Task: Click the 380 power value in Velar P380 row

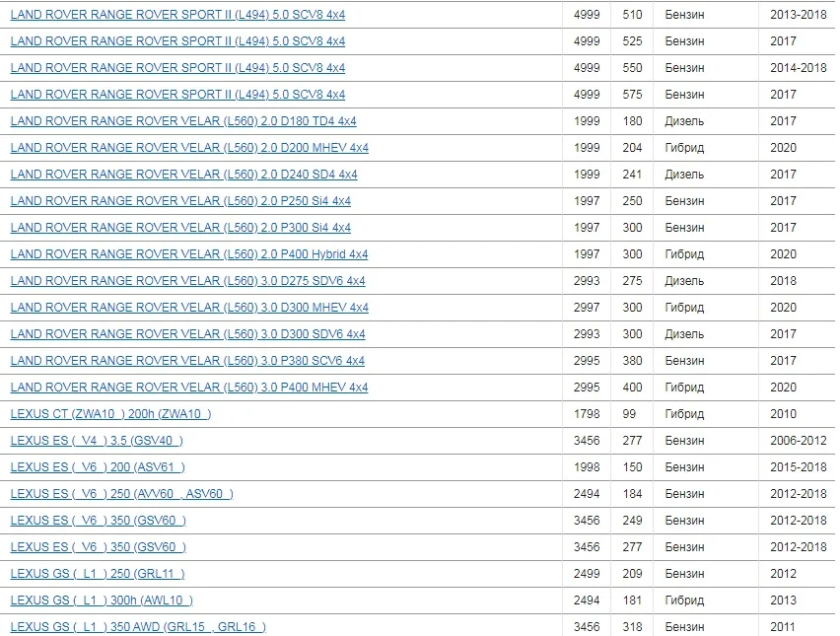Action: pos(632,361)
